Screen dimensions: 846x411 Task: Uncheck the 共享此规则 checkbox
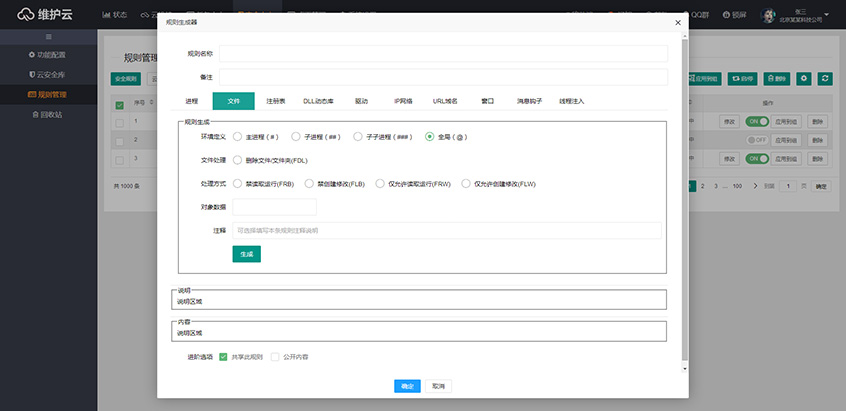tap(223, 356)
